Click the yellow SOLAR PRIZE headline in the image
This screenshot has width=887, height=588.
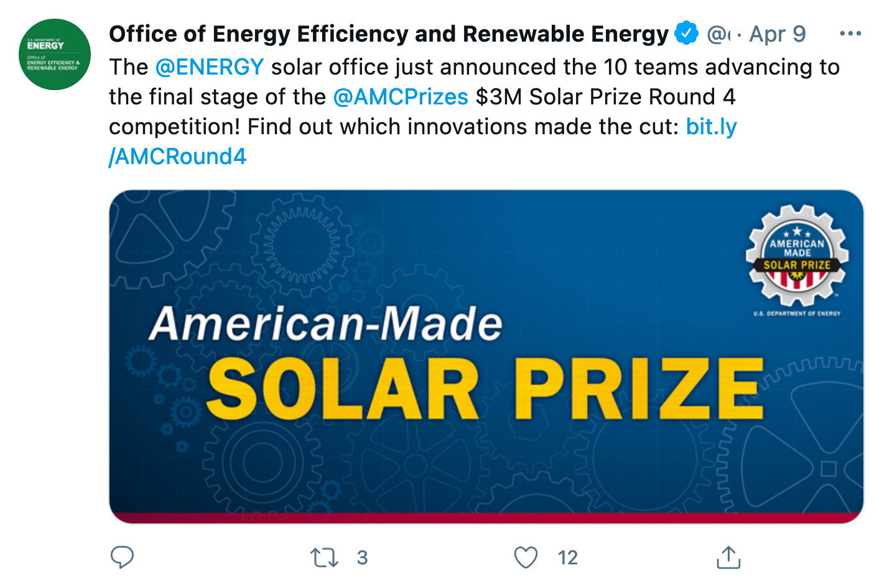point(485,389)
